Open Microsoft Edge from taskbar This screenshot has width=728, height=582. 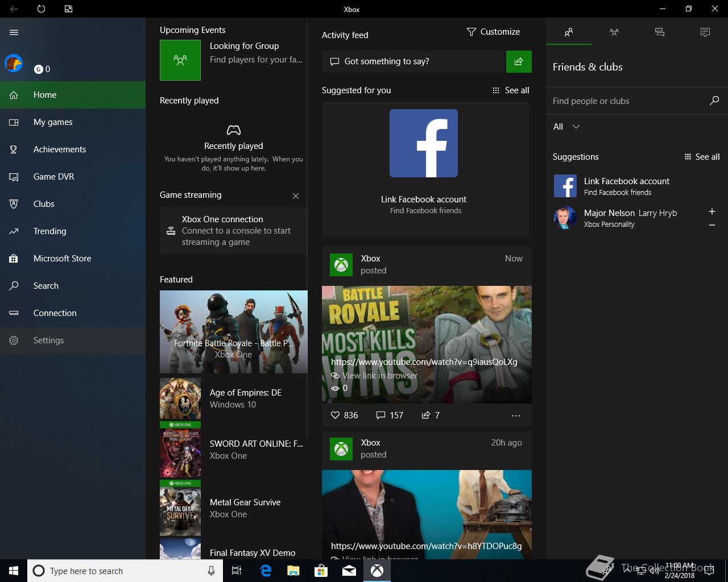click(x=266, y=571)
